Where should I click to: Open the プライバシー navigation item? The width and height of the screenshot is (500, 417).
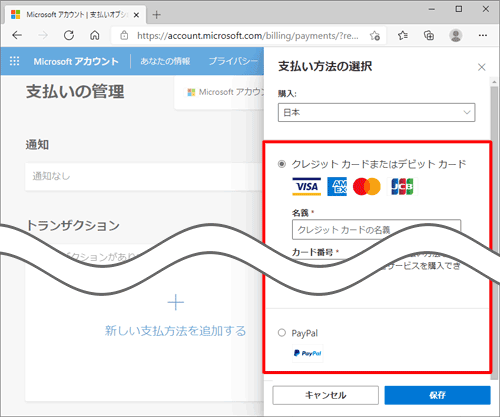point(233,61)
